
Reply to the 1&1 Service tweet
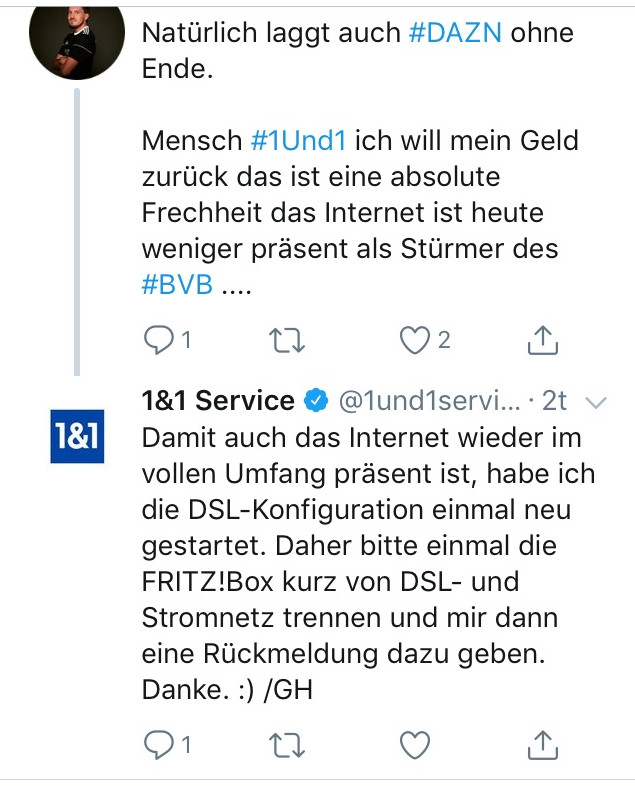point(158,743)
